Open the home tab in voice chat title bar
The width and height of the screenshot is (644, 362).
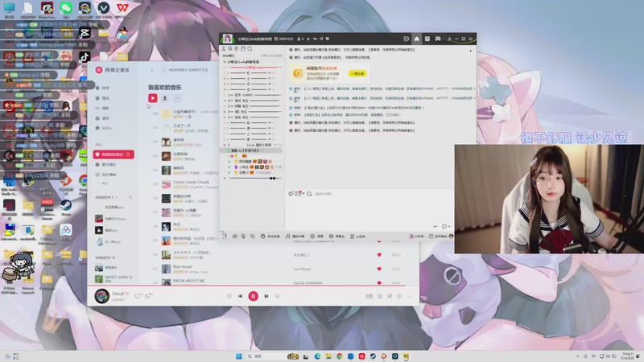[416, 39]
